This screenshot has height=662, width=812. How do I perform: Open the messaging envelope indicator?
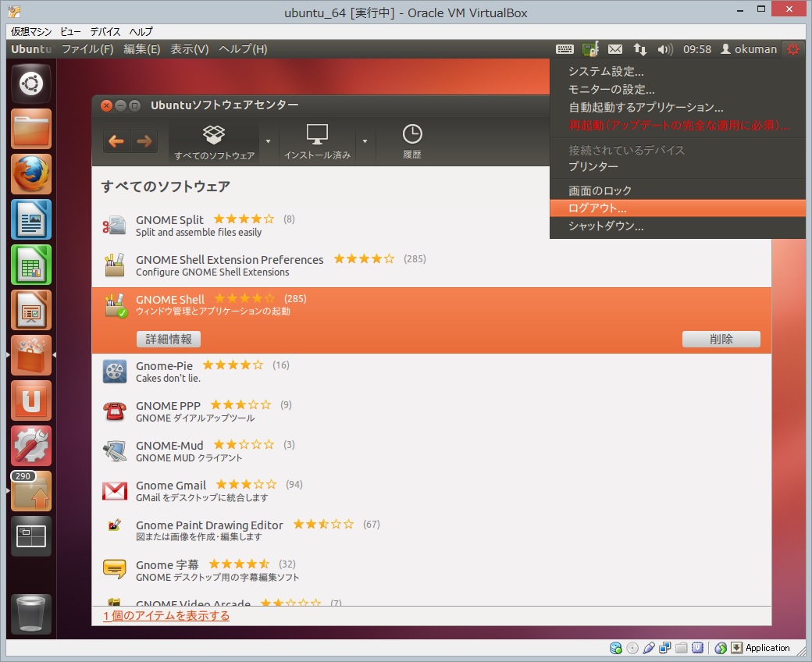tap(615, 49)
